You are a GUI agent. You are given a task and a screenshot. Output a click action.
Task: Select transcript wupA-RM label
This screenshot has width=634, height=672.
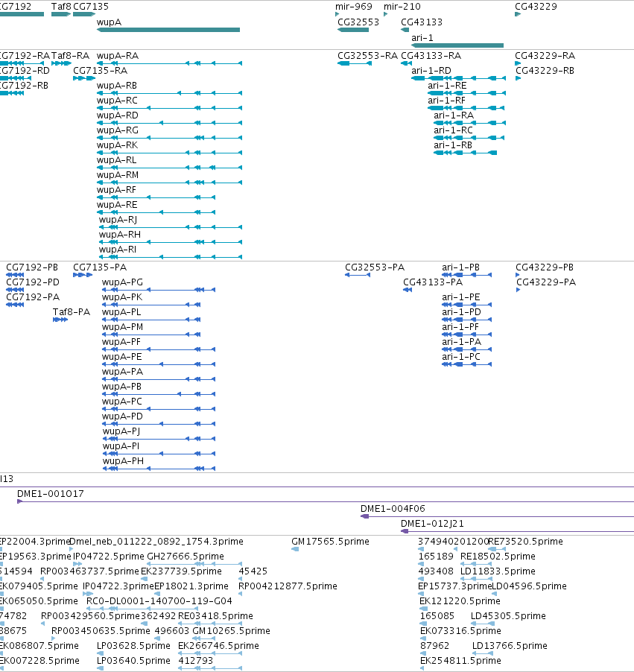click(x=118, y=175)
